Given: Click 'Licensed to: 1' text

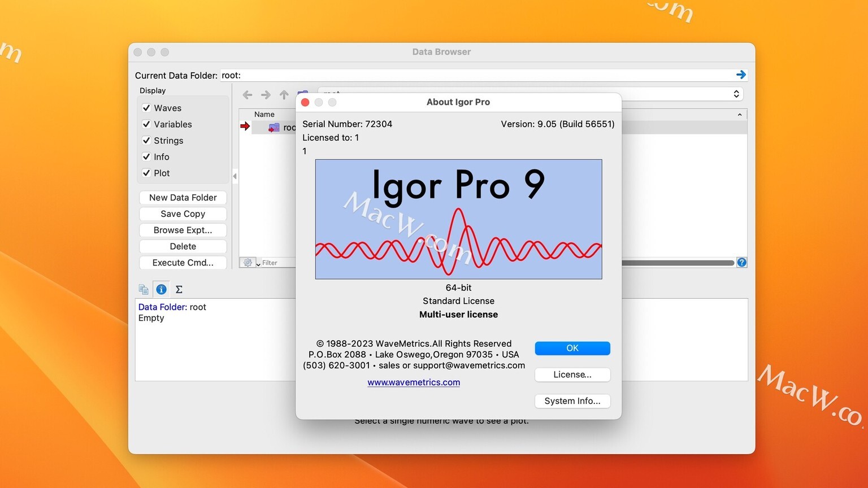Looking at the screenshot, I should (x=331, y=137).
